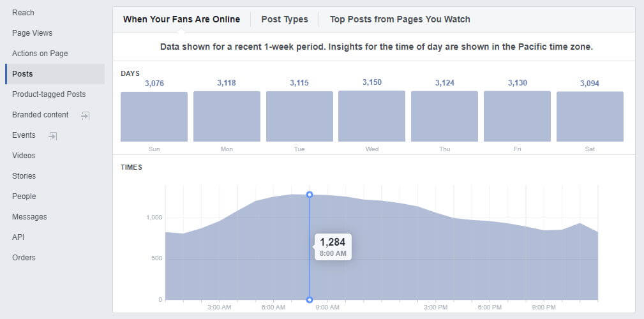This screenshot has height=319, width=644.
Task: Select the Saturday bar showing 3,094
Action: tap(590, 117)
